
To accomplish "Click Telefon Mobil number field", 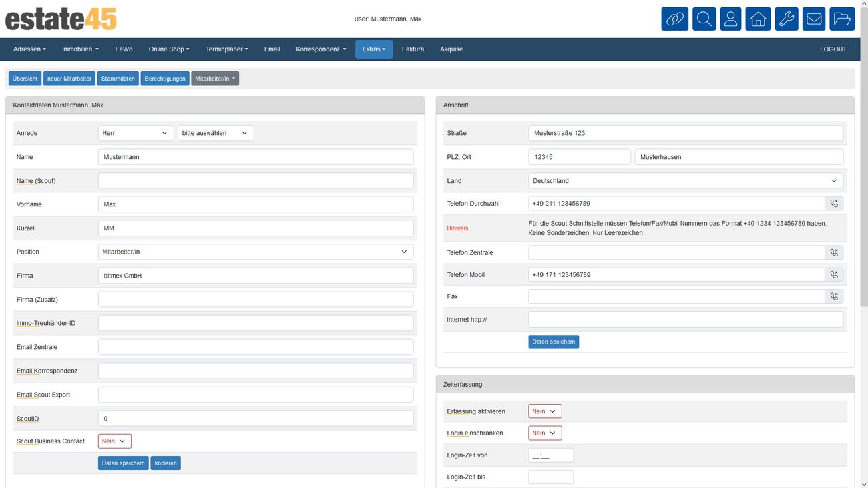I will tap(676, 274).
